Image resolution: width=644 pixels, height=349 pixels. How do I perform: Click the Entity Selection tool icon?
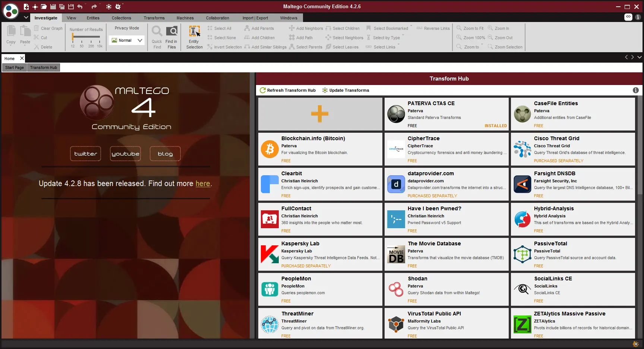[195, 31]
